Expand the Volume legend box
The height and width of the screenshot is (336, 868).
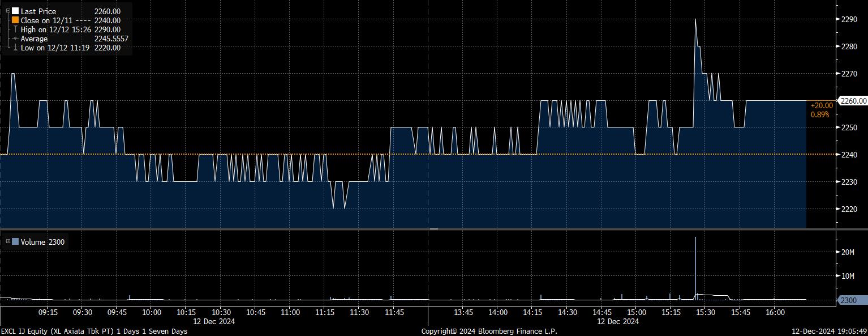point(8,242)
